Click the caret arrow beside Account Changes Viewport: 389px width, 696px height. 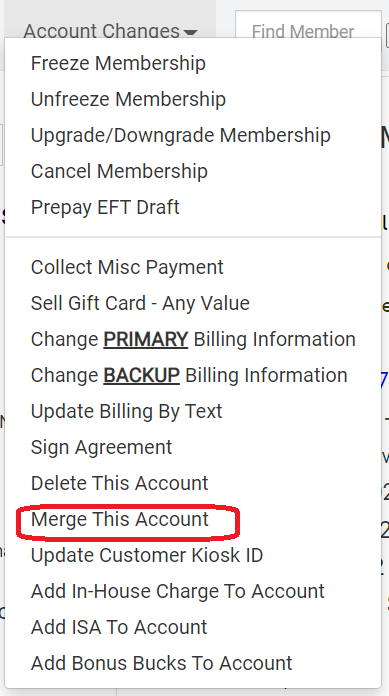click(x=191, y=32)
